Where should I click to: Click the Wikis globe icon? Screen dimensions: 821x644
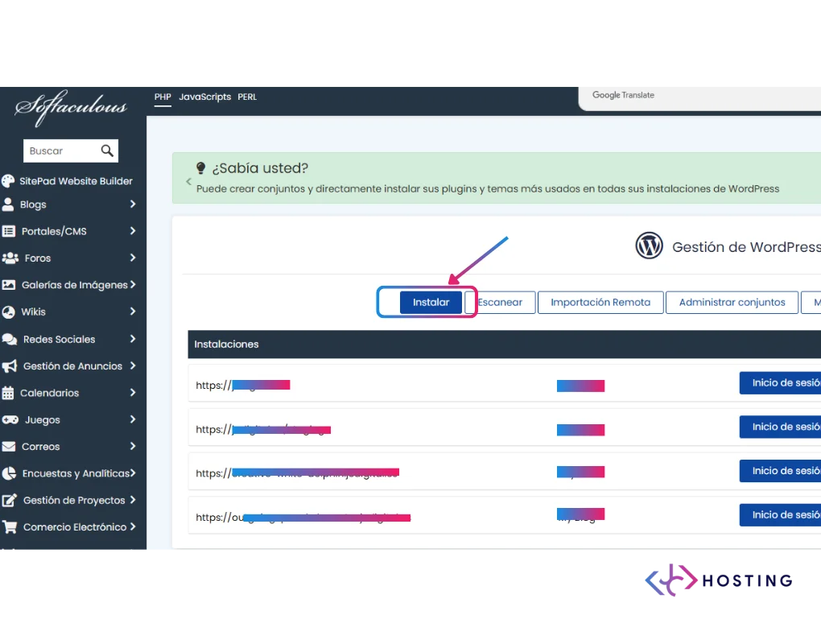point(8,312)
